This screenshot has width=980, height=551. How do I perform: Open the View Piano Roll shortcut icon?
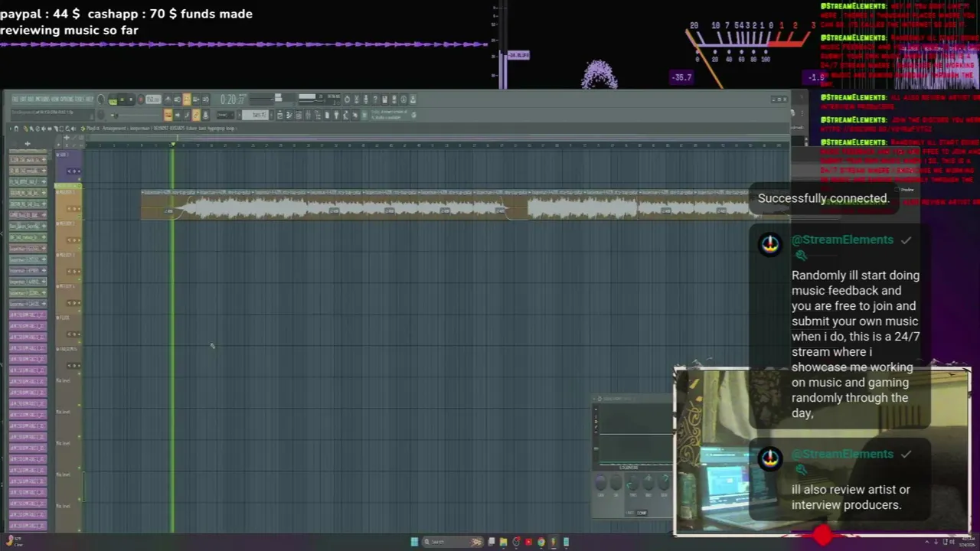point(289,115)
